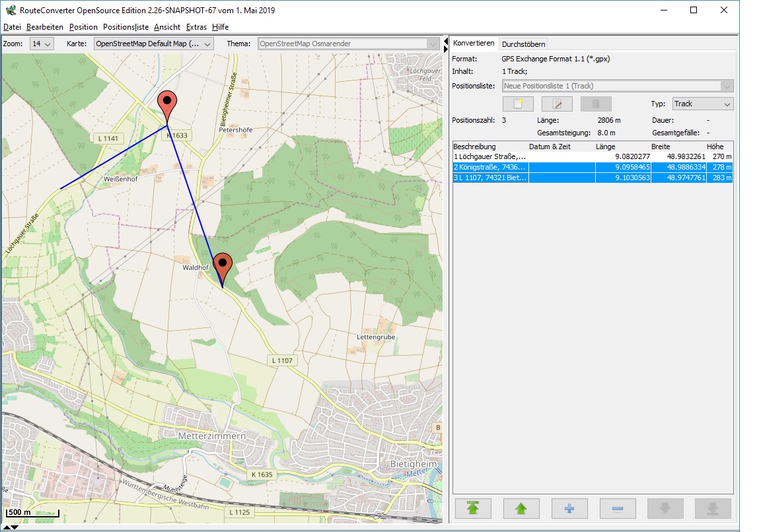Screen dimensions: 761x532
Task: Open the Extras menu
Action: pyautogui.click(x=196, y=27)
